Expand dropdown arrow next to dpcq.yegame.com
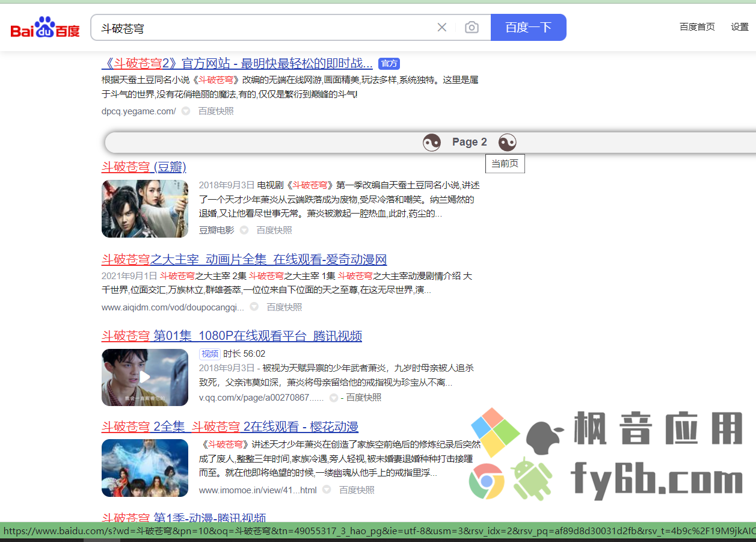The height and width of the screenshot is (542, 756). coord(186,111)
